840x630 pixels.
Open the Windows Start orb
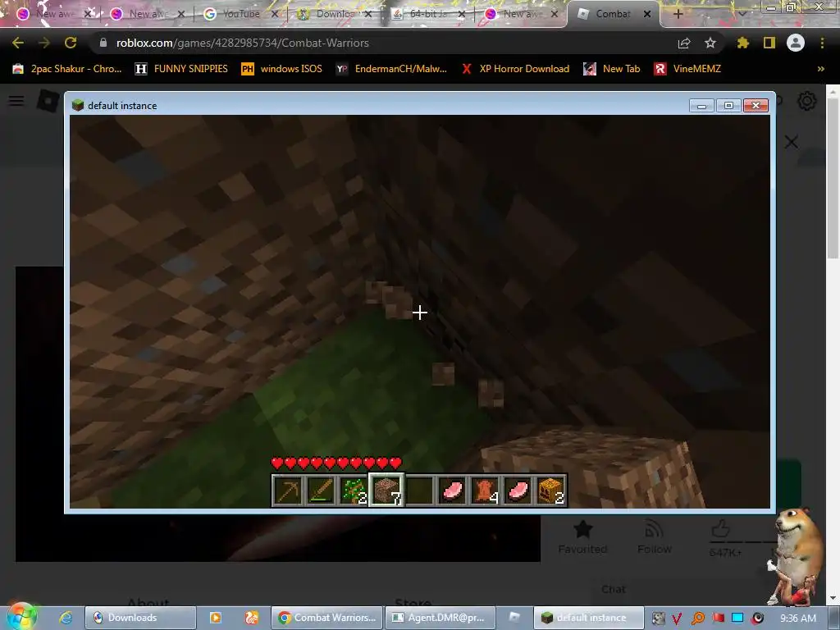coord(21,617)
